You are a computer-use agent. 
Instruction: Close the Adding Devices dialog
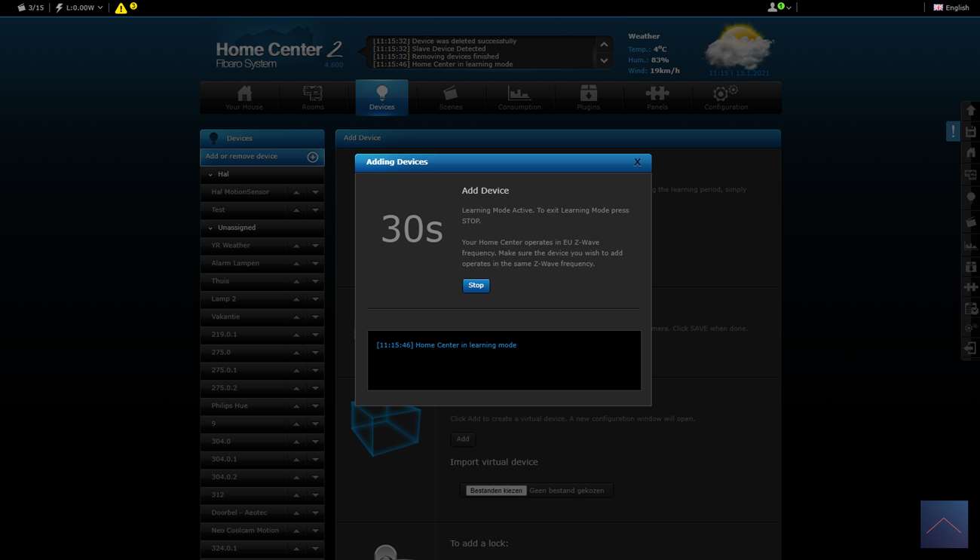click(637, 162)
